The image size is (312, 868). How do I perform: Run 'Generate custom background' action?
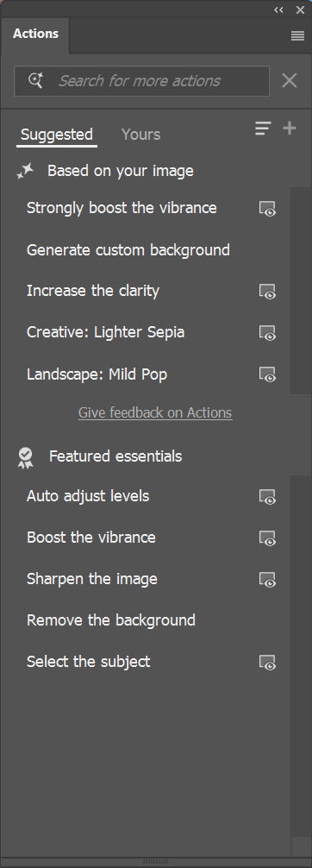[x=128, y=250]
